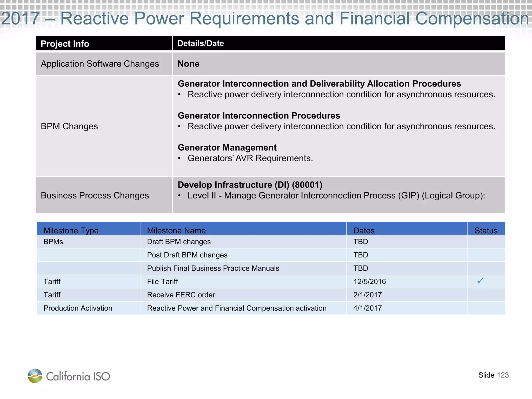
Task: Click the 'Application Software Changes' cell
Action: coord(104,64)
